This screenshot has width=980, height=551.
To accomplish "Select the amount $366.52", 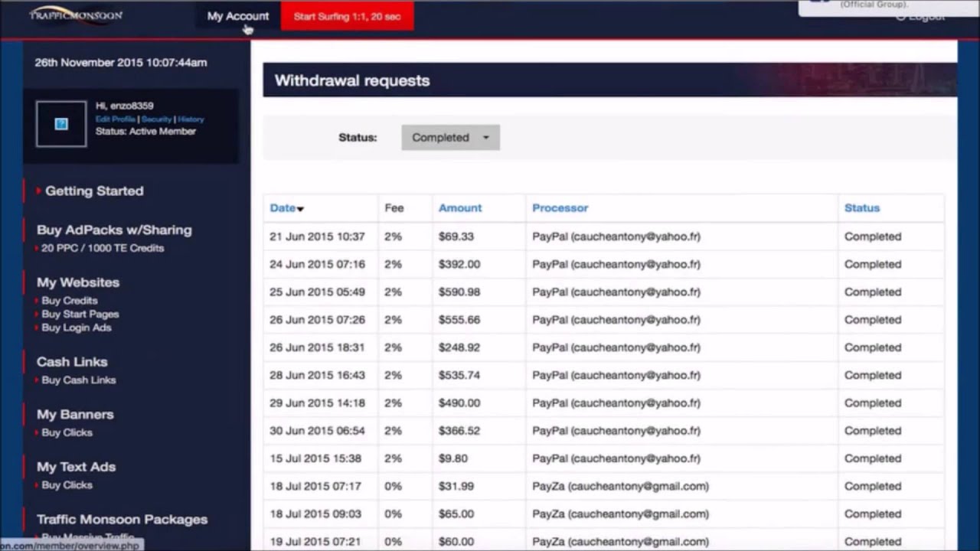I will click(x=459, y=431).
